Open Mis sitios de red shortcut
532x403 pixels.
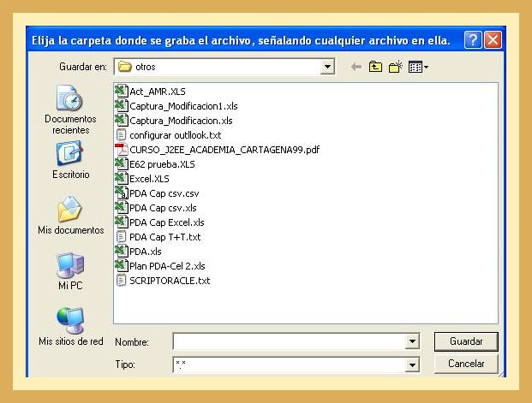70,326
